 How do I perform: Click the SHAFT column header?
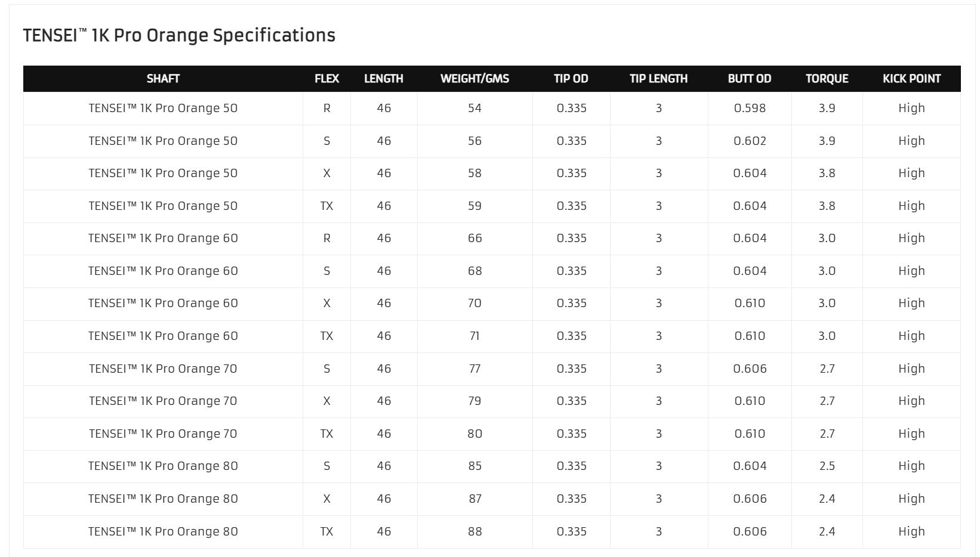tap(163, 79)
